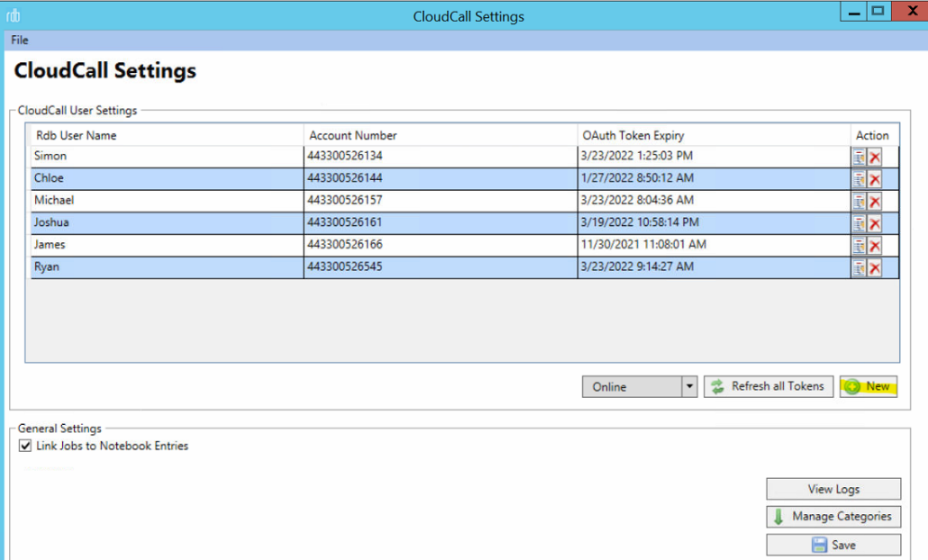Maximize the CloudCall Settings window
The height and width of the screenshot is (560, 928).
click(878, 12)
